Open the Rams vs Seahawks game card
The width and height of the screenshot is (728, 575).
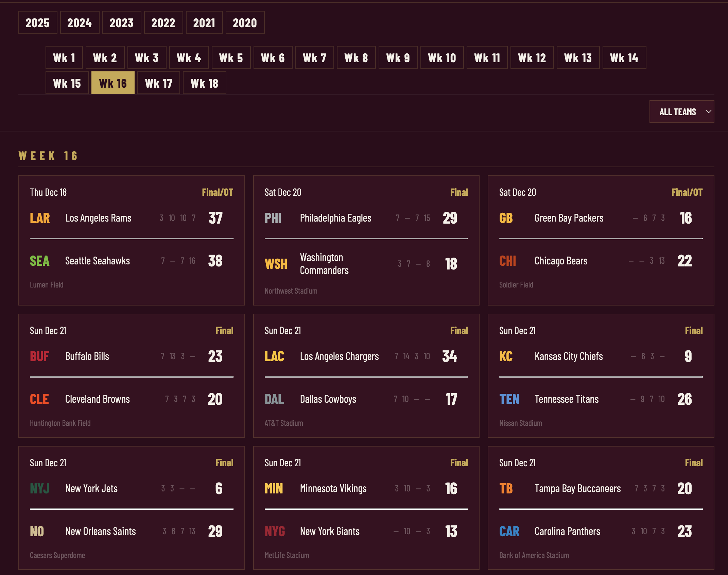tap(132, 240)
